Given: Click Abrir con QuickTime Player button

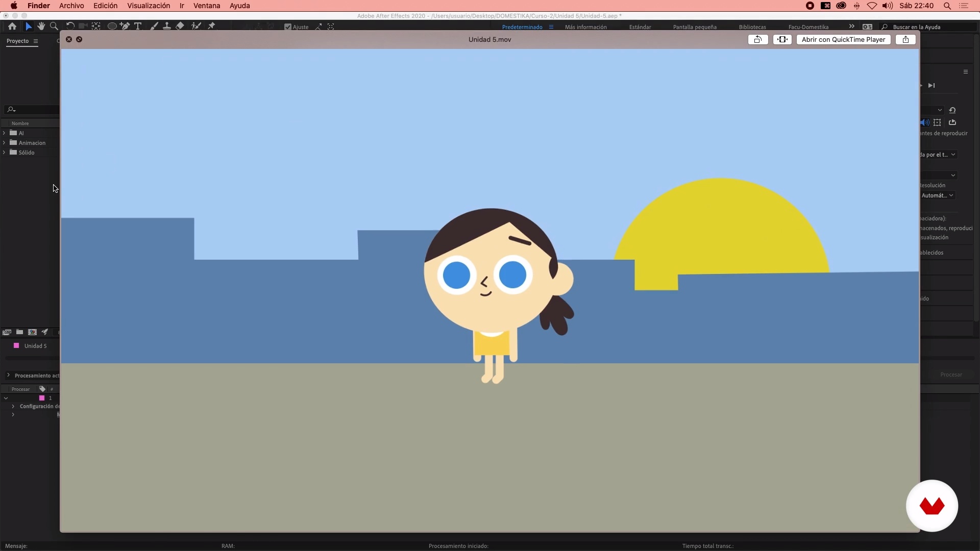Looking at the screenshot, I should click(843, 39).
